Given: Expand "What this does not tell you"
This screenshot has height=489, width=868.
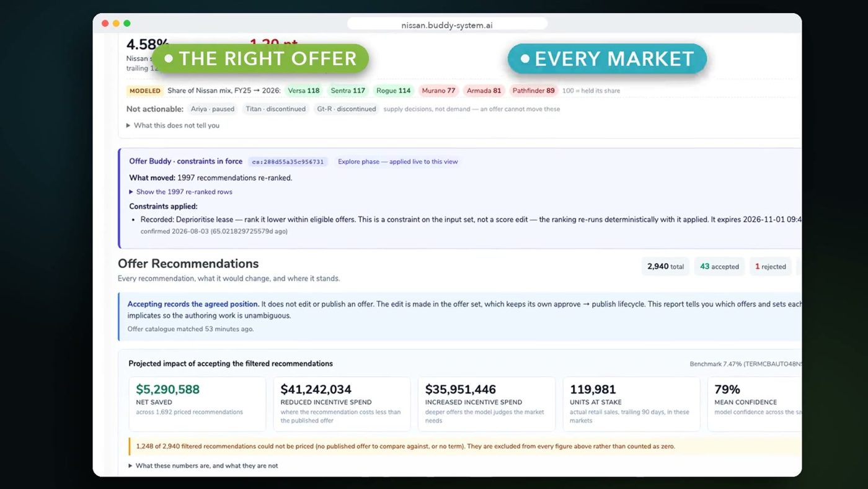Looking at the screenshot, I should [x=173, y=125].
